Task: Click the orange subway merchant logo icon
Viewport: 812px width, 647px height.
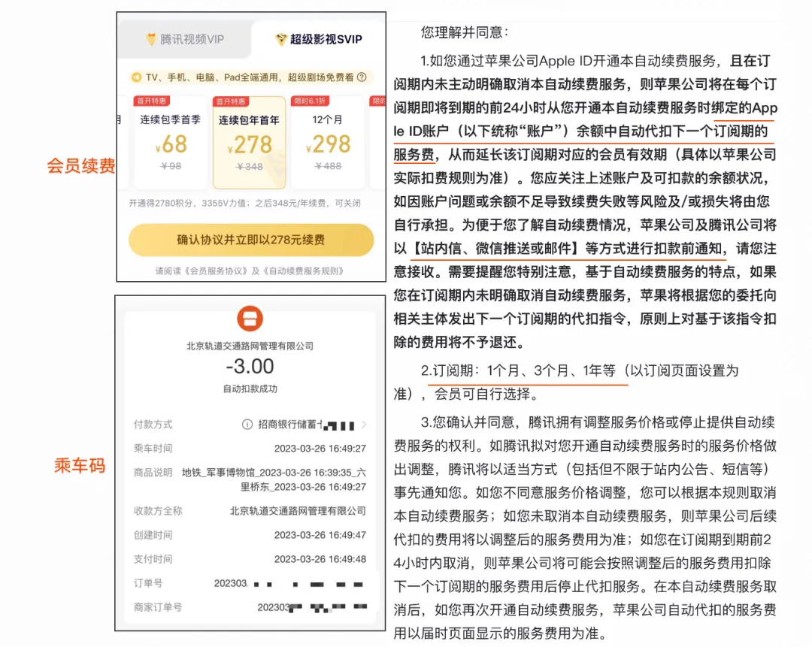Action: (250, 319)
